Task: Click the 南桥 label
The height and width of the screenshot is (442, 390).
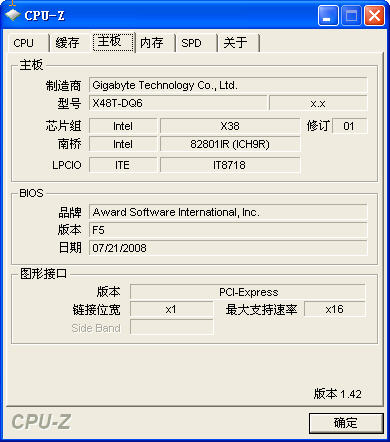Action: (x=69, y=144)
